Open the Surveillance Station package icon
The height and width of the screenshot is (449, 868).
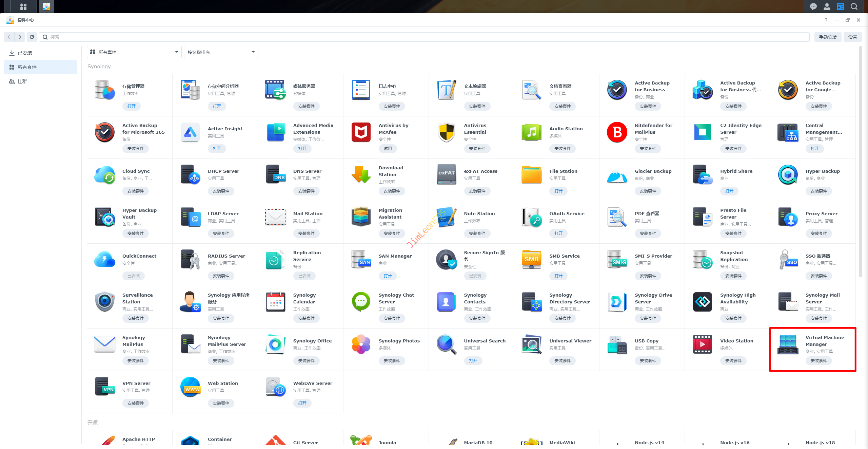(105, 302)
